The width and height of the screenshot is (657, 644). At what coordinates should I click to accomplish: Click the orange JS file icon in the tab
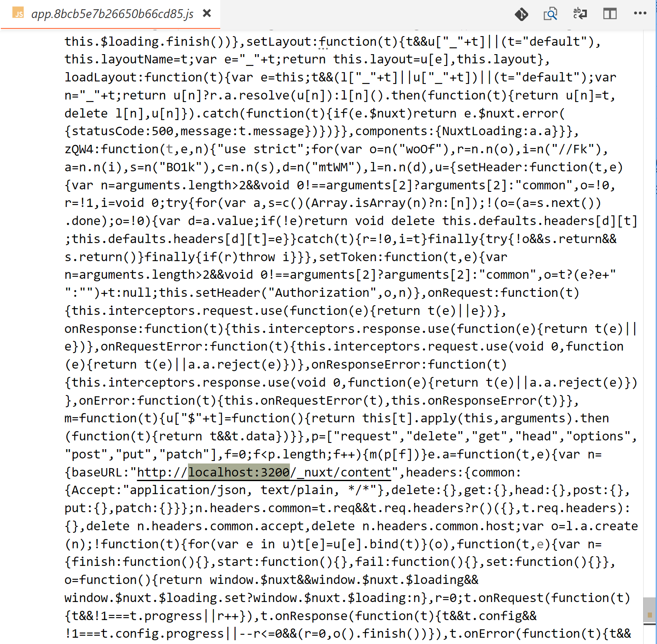(x=18, y=13)
